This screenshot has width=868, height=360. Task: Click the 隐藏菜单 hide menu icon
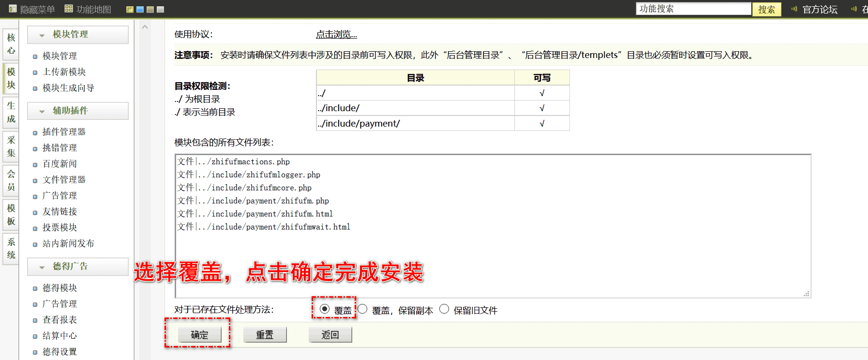coord(13,9)
